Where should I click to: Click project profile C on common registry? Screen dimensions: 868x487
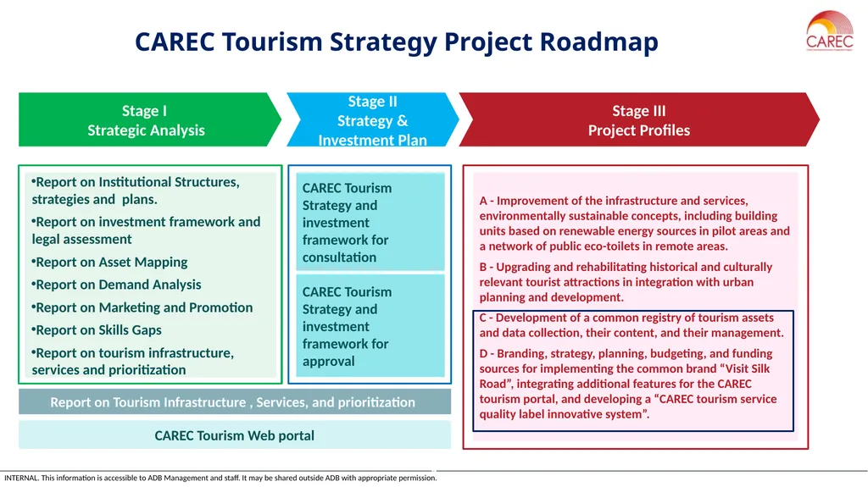pyautogui.click(x=632, y=325)
